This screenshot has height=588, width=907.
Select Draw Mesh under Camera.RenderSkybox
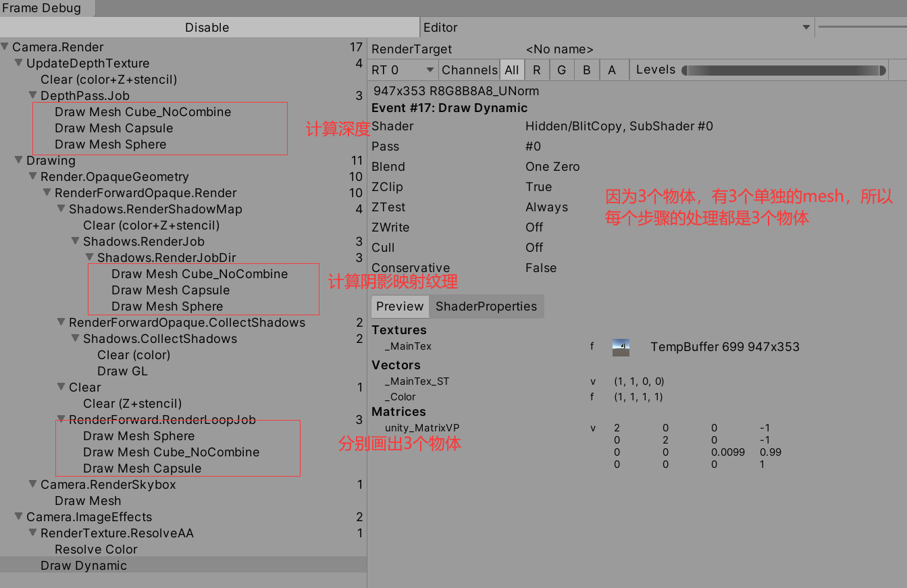[x=88, y=501]
